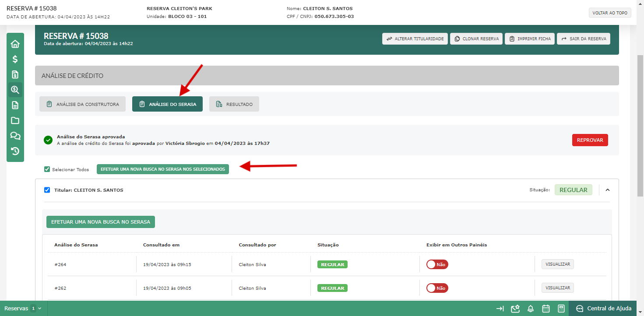Open the folder icon in the sidebar

(x=15, y=120)
